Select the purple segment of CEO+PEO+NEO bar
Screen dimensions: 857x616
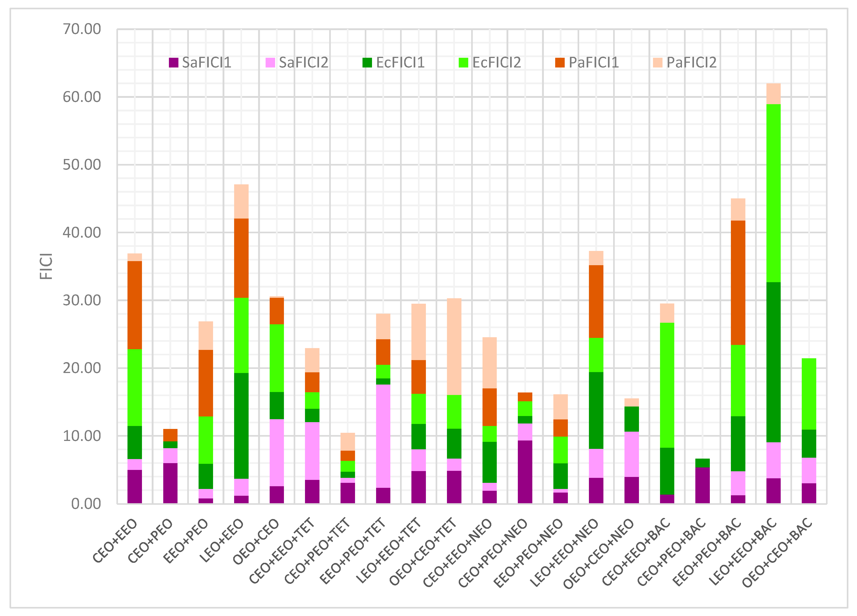point(525,472)
